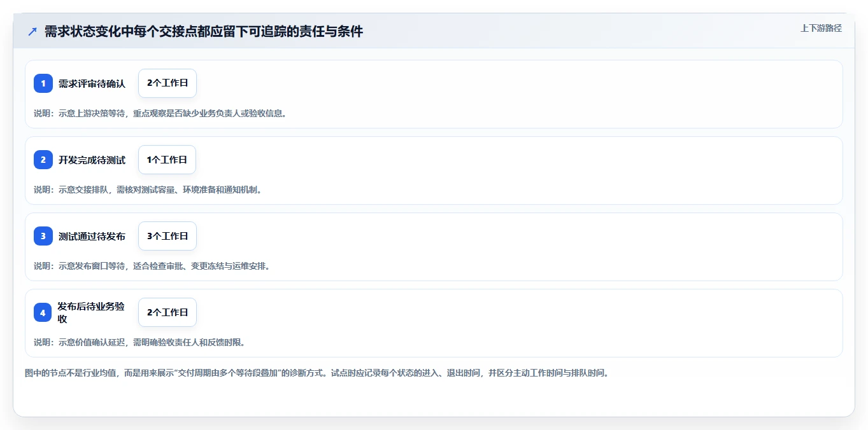Image resolution: width=868 pixels, height=430 pixels.
Task: Click the arrow icon beside the title
Action: (x=32, y=31)
